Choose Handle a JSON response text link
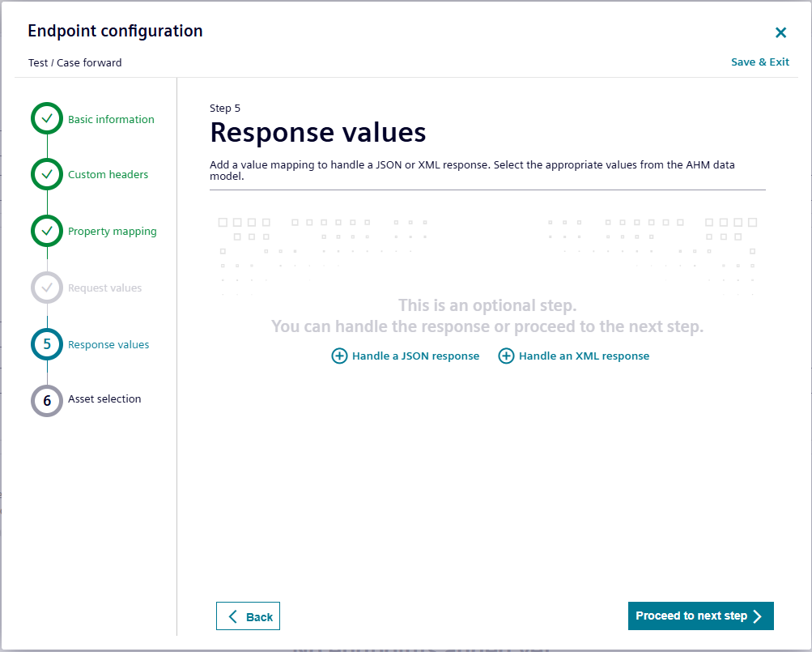 [x=415, y=356]
